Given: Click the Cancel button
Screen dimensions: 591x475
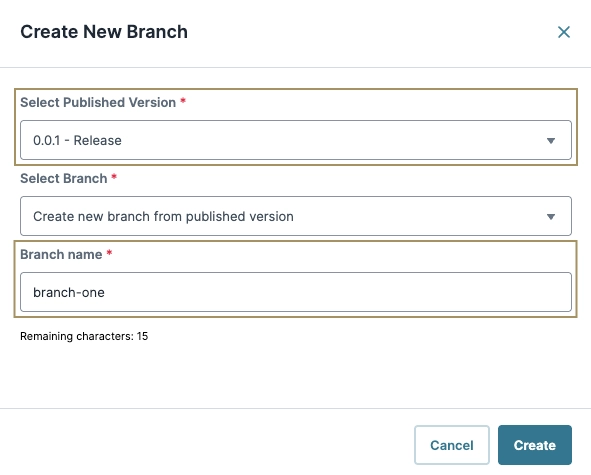Looking at the screenshot, I should [452, 445].
